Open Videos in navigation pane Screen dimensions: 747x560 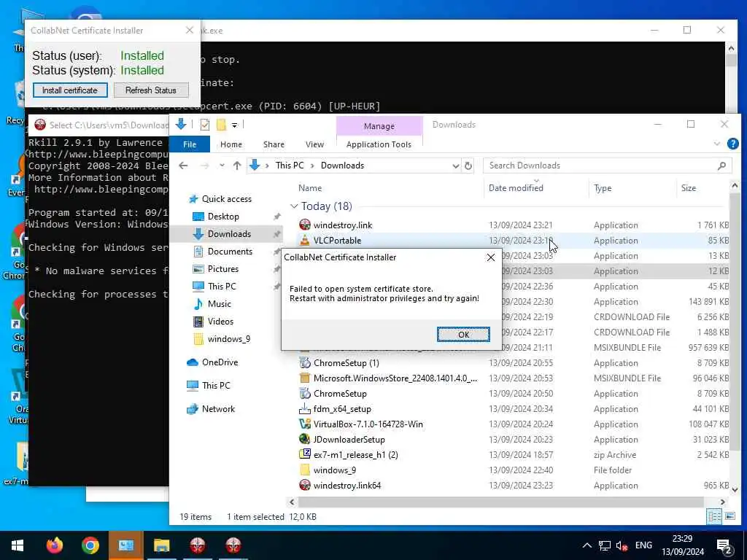tap(220, 322)
